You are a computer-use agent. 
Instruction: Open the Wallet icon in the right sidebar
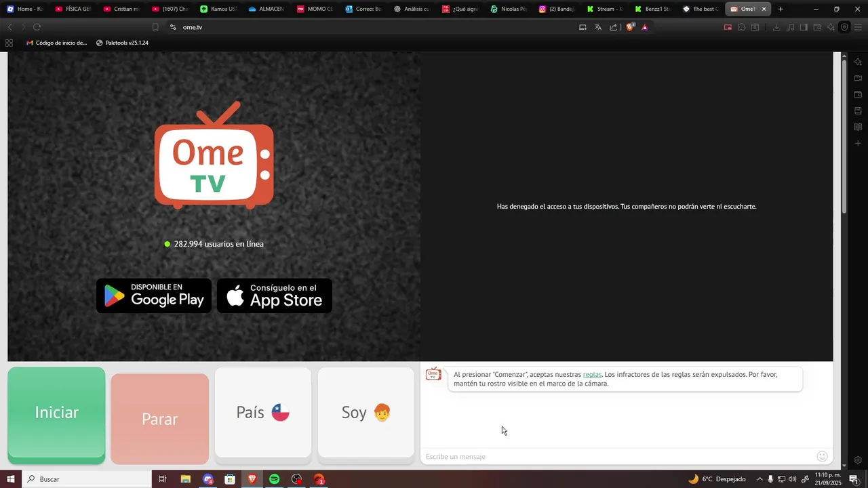point(858,94)
